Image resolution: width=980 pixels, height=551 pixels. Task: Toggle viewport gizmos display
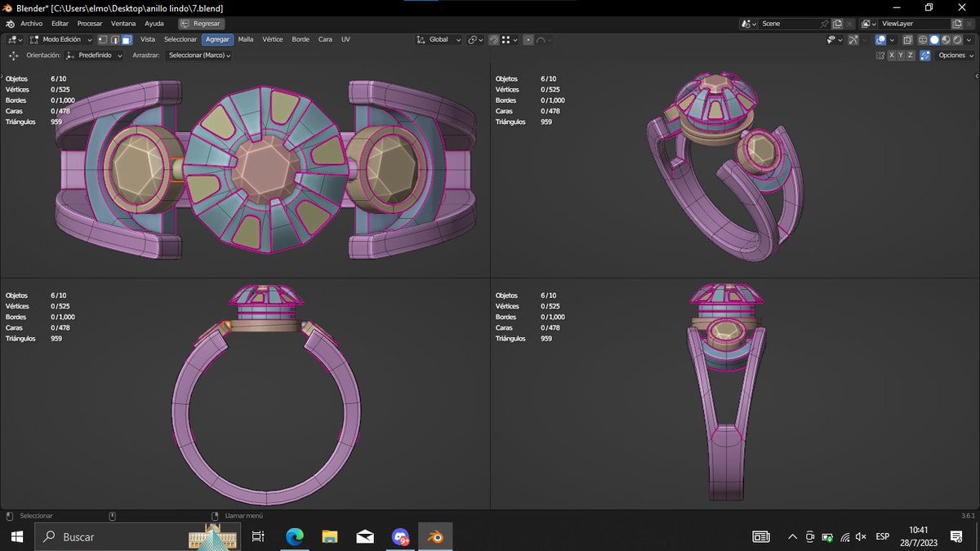[853, 40]
